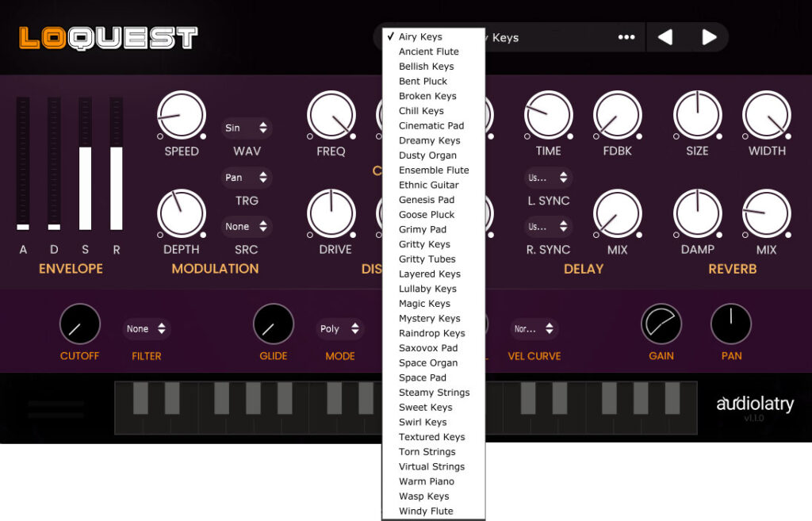Click the Delay TIME knob
The image size is (812, 521).
coord(549,115)
